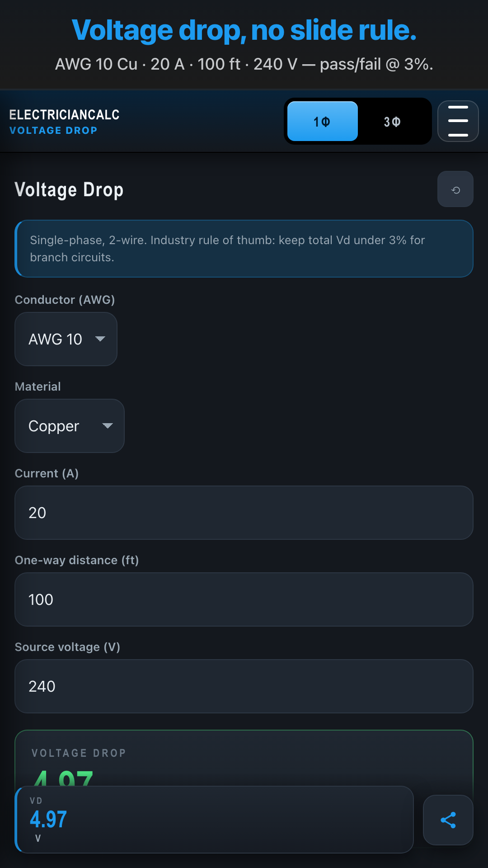
Task: Tap the share result icon
Action: [448, 820]
